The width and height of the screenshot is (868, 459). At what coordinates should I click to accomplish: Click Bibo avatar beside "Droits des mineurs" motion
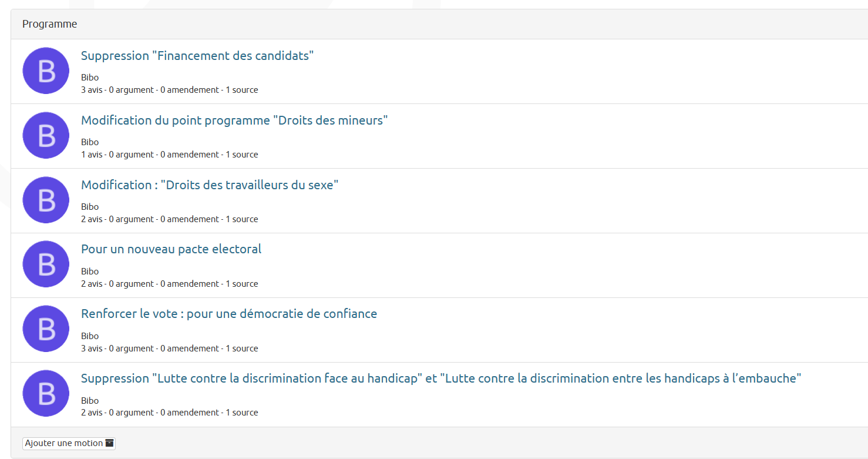(46, 135)
